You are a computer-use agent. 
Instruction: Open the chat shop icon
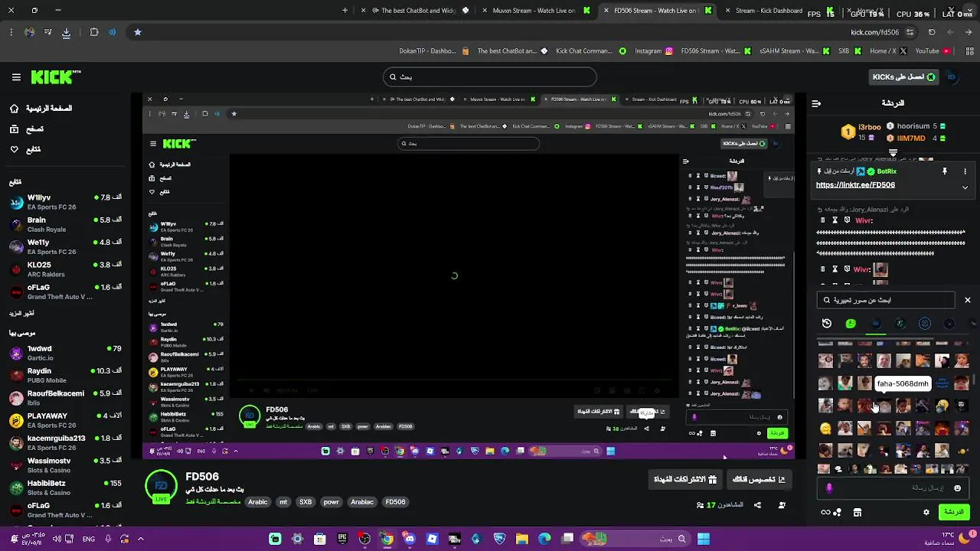857,513
